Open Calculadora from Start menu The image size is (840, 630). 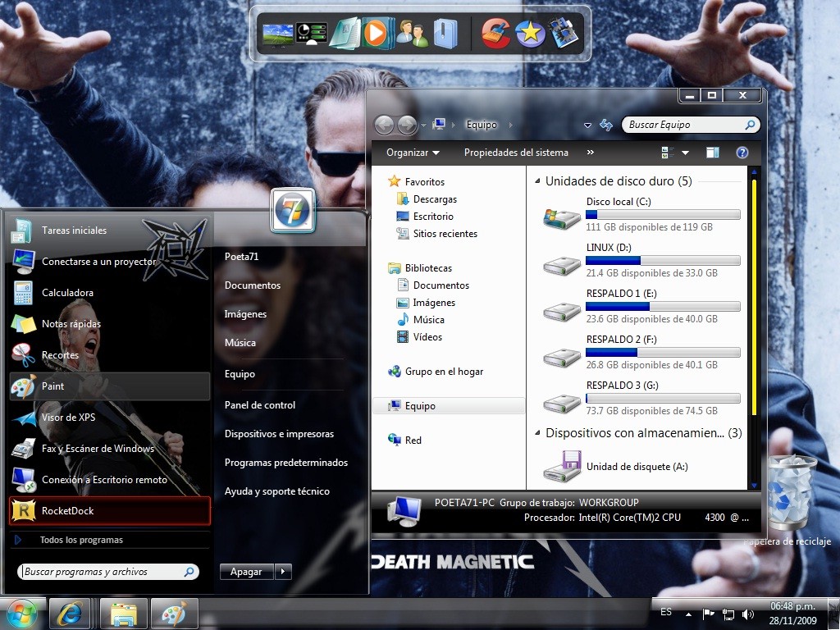[x=110, y=293]
